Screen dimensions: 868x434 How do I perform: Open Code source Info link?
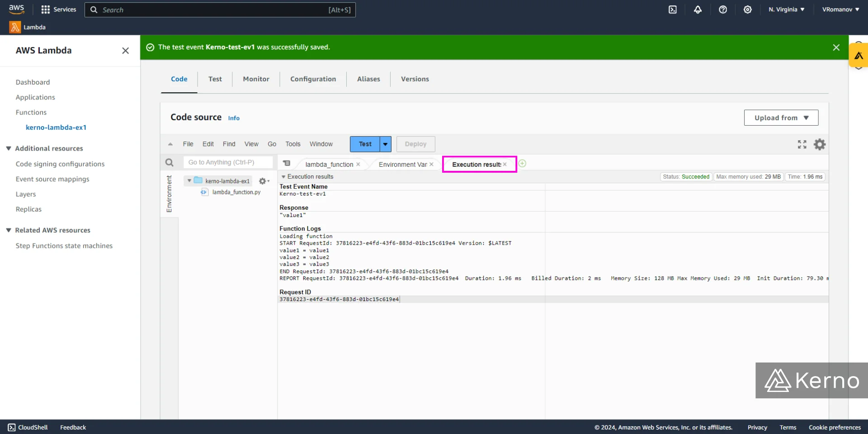point(234,118)
